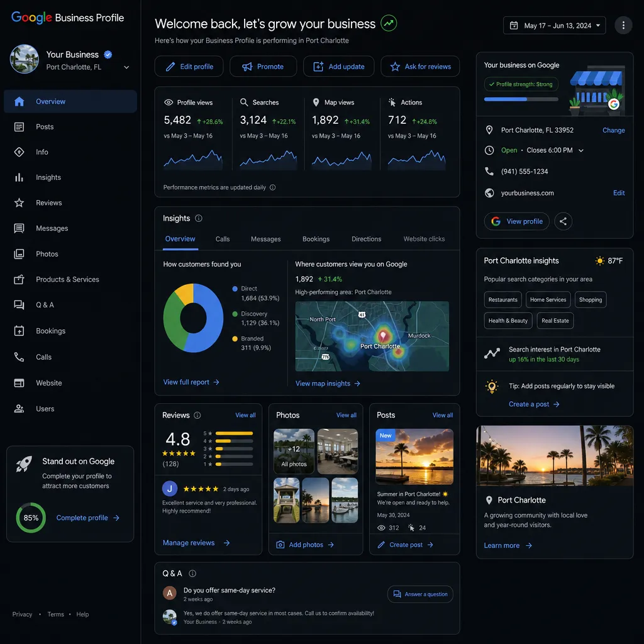Viewport: 644px width, 644px height.
Task: Select the Home Services category chip
Action: (548, 300)
